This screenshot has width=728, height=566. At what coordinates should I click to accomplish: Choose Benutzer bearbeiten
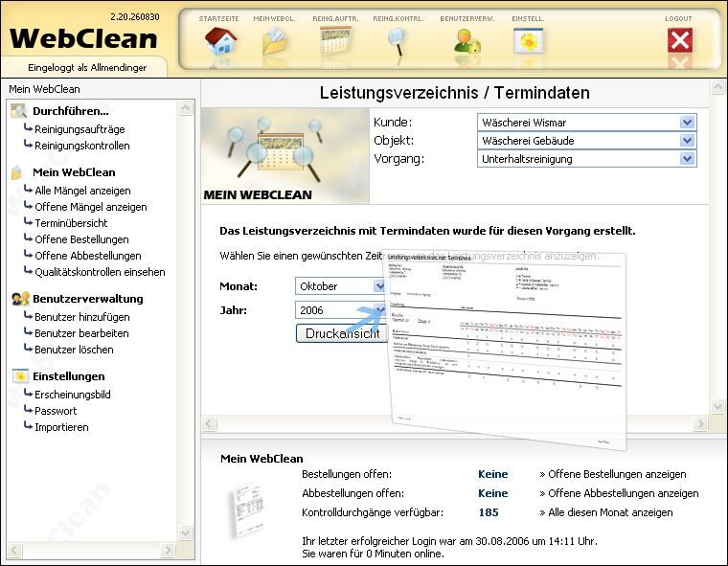81,333
